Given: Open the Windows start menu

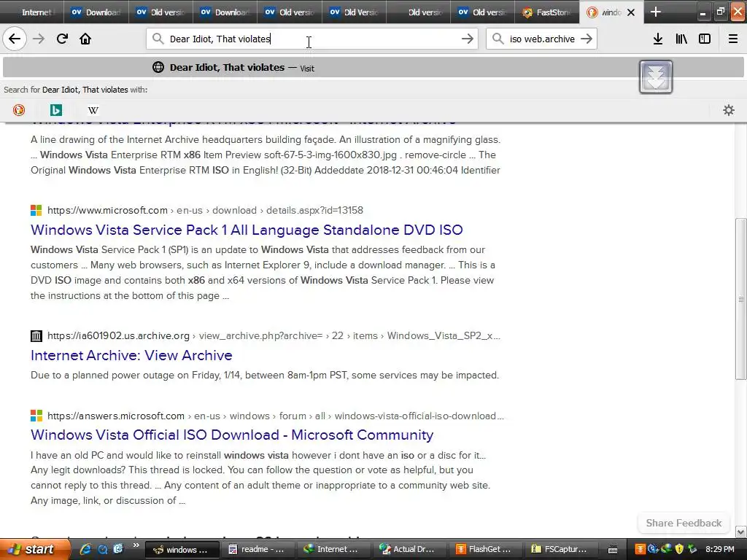Looking at the screenshot, I should click(35, 549).
